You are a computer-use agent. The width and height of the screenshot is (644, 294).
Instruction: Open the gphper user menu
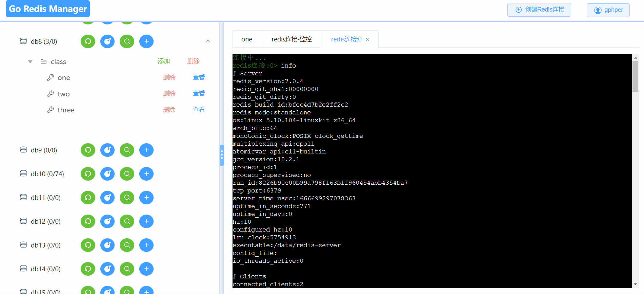pyautogui.click(x=608, y=10)
